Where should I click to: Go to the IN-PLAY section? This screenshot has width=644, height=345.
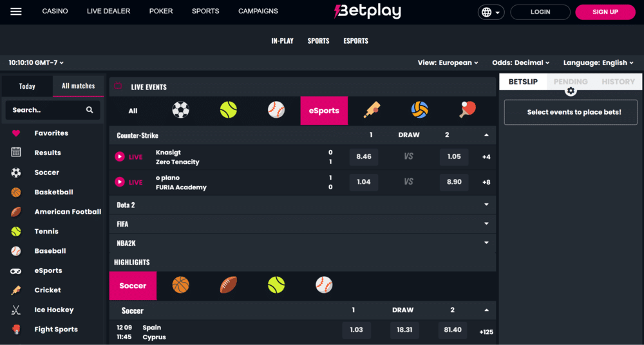282,41
